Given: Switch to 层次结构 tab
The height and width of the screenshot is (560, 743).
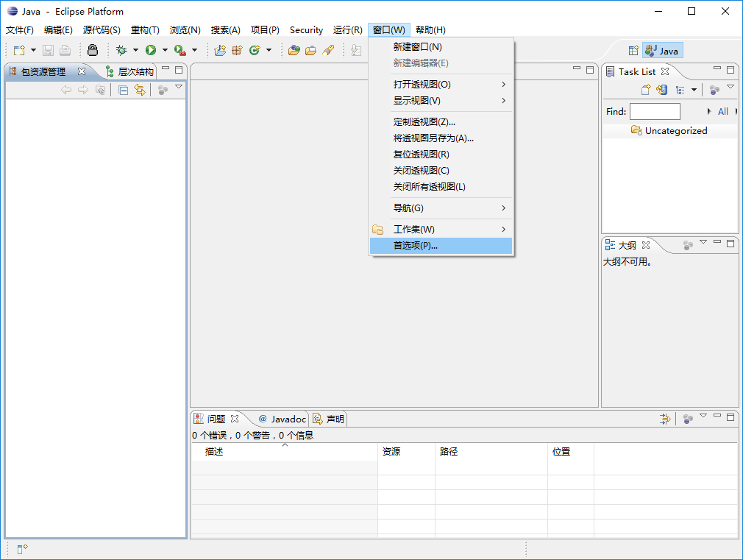Looking at the screenshot, I should 130,71.
